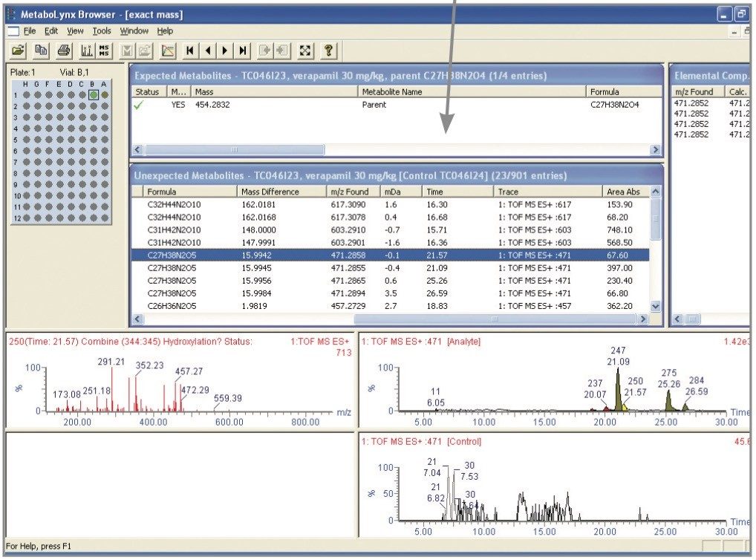
Task: Select row C26H36N2O5 at time 18.83
Action: [x=390, y=306]
